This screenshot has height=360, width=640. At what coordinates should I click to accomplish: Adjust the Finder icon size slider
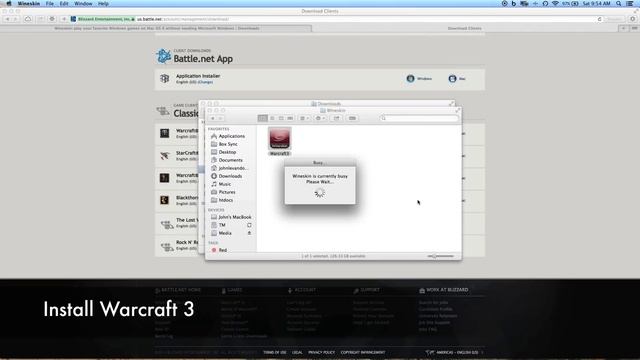(440, 256)
